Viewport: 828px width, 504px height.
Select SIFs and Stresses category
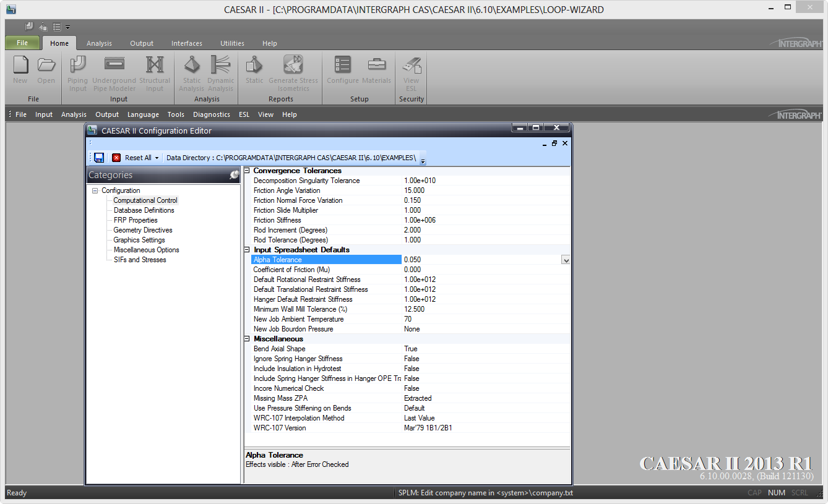(140, 260)
